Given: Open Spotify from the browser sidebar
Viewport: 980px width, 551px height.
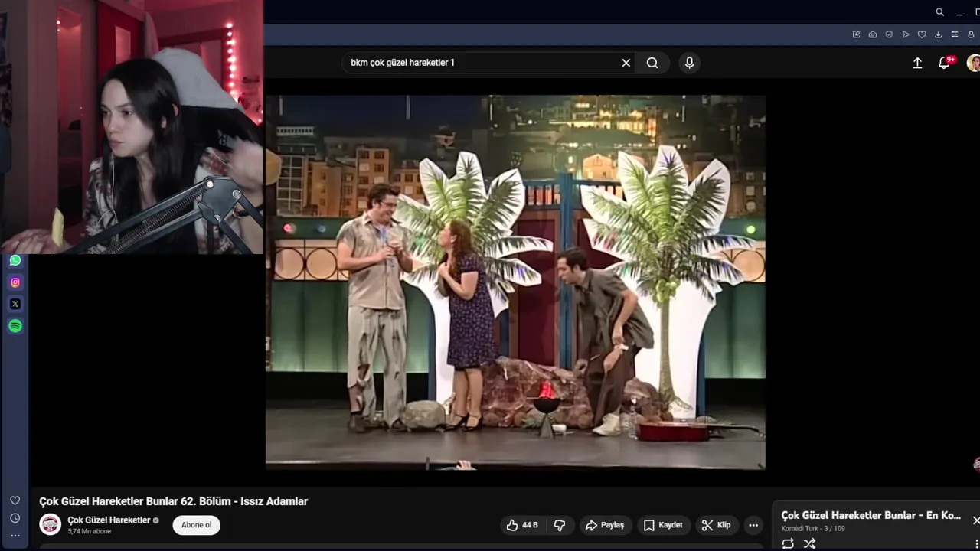Looking at the screenshot, I should point(15,326).
